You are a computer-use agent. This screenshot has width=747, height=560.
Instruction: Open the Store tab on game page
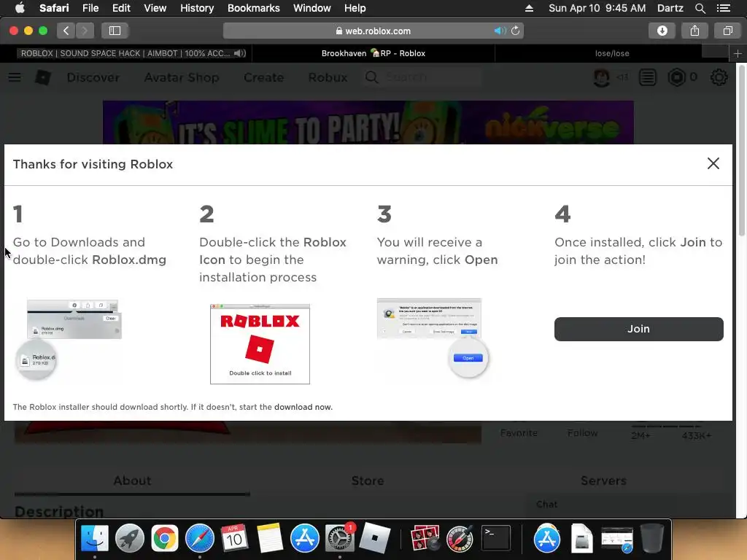tap(368, 481)
